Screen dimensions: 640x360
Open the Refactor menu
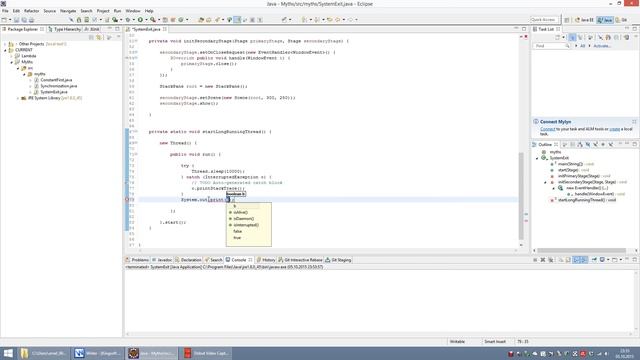point(31,11)
